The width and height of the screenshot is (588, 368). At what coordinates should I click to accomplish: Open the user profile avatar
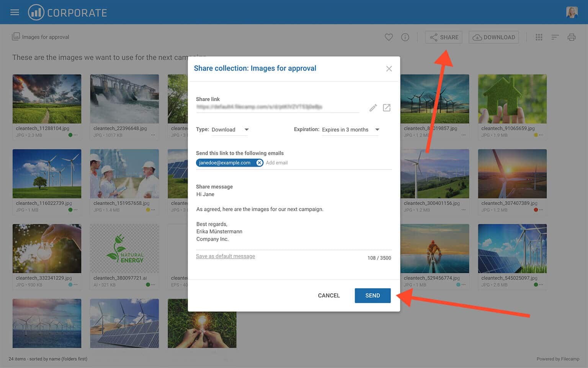click(x=572, y=12)
